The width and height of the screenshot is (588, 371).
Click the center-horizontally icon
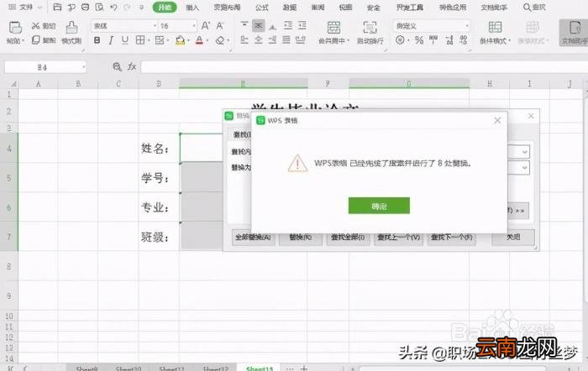pos(259,39)
